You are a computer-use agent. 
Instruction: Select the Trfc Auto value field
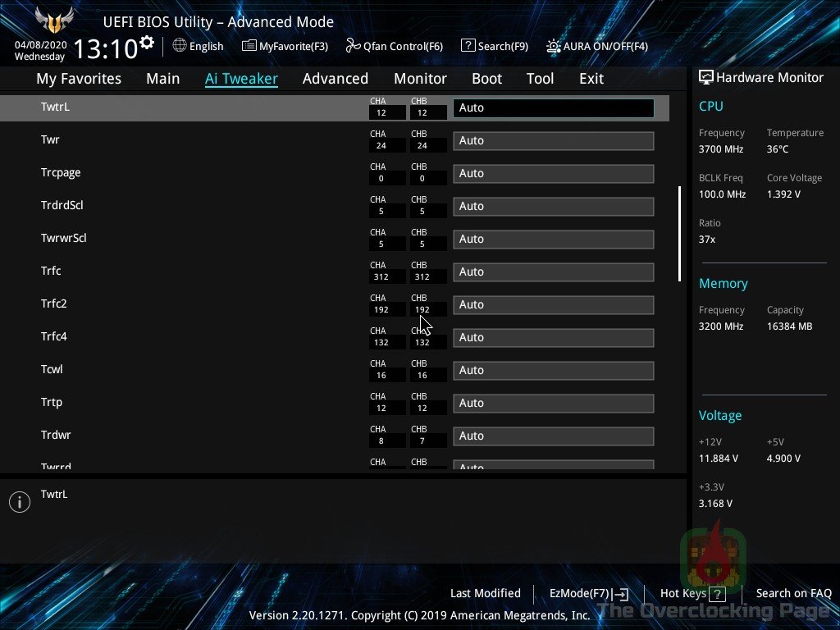[x=553, y=272]
